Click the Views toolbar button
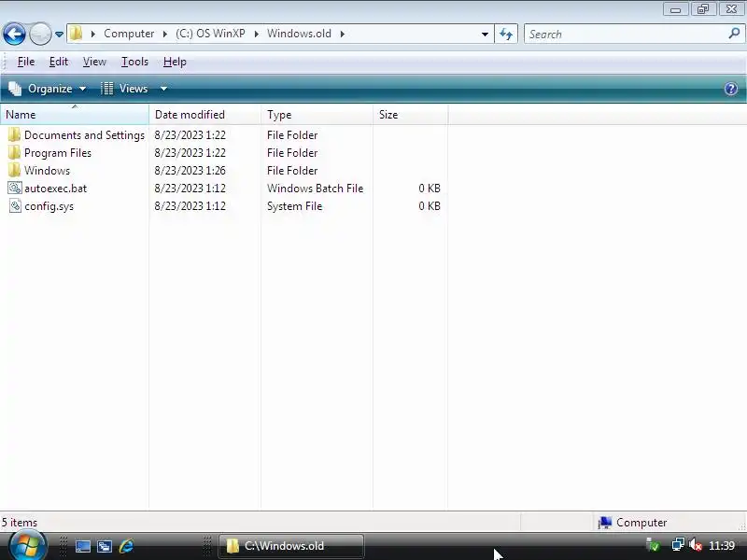Viewport: 747px width, 560px height. [x=125, y=89]
